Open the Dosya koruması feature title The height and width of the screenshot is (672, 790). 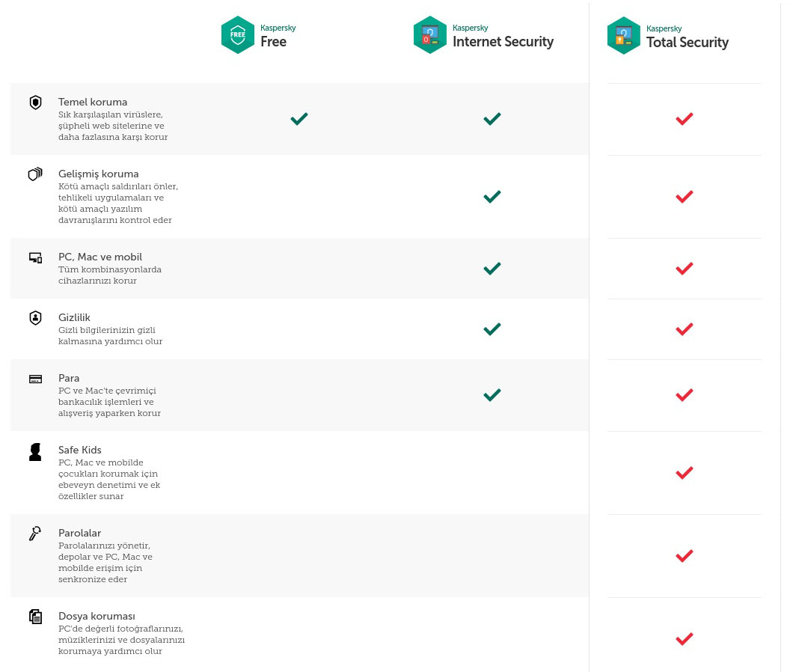pos(97,616)
